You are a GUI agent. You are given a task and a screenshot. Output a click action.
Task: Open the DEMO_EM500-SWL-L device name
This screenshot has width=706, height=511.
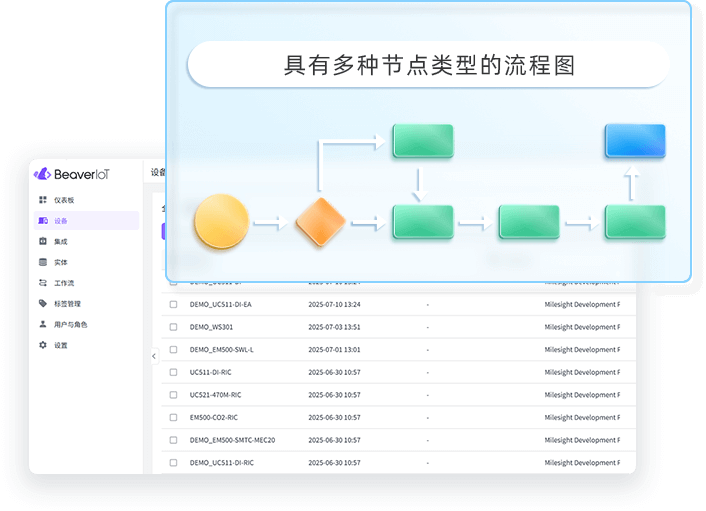[x=221, y=350]
